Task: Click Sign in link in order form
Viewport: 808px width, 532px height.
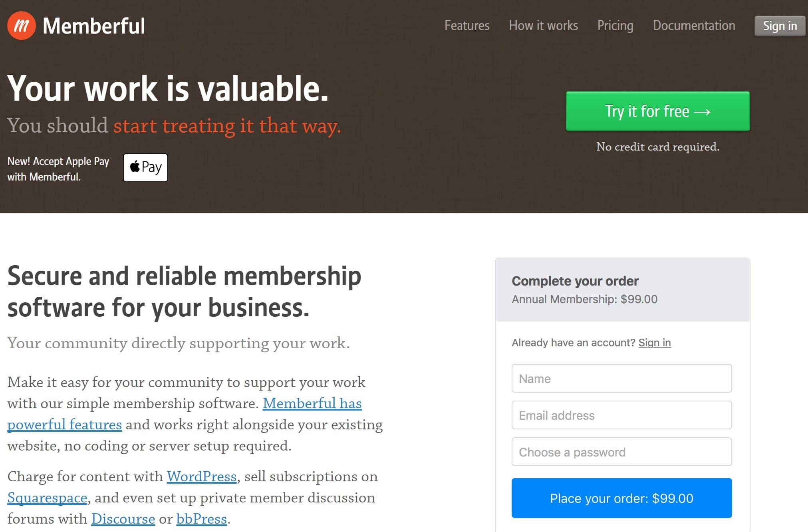Action: tap(655, 343)
